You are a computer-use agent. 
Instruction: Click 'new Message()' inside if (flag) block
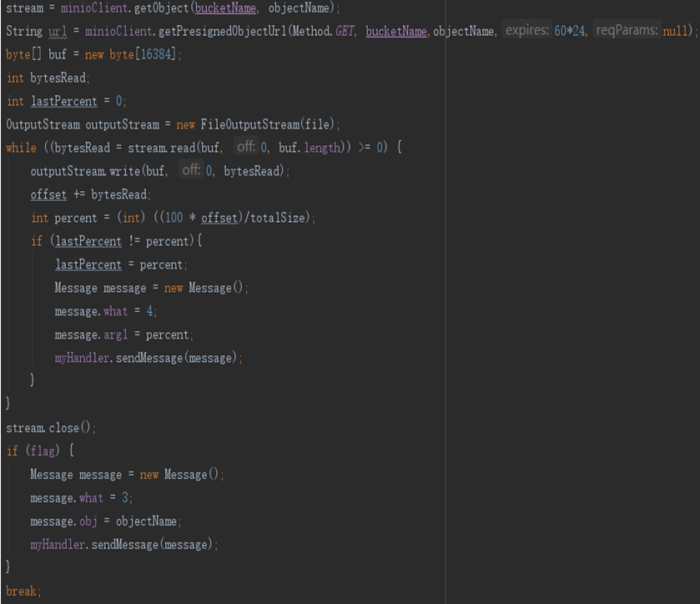click(x=179, y=475)
